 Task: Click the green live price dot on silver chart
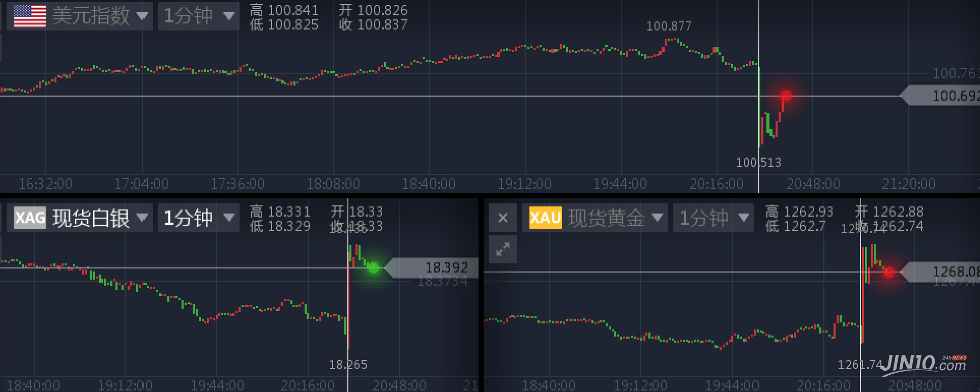tap(373, 268)
